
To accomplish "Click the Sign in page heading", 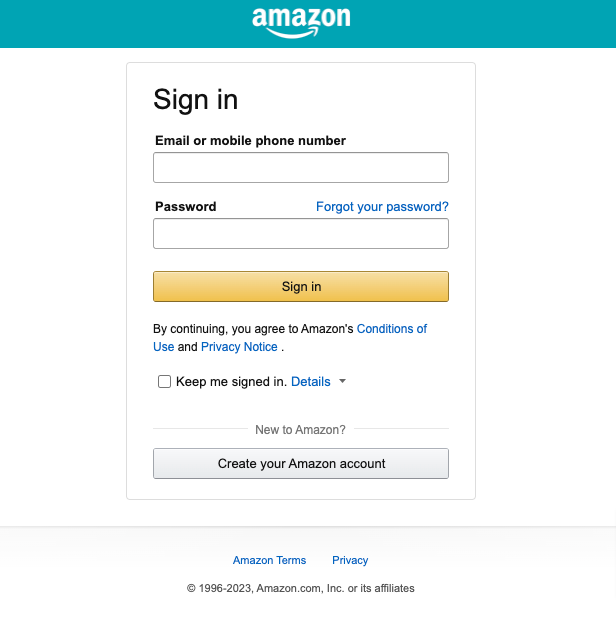I will coord(196,99).
